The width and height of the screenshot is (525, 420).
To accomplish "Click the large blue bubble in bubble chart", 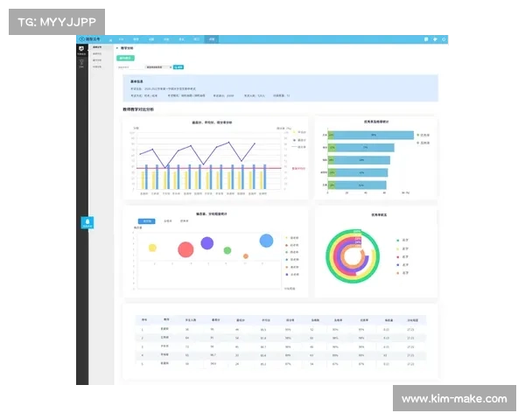I will [266, 241].
